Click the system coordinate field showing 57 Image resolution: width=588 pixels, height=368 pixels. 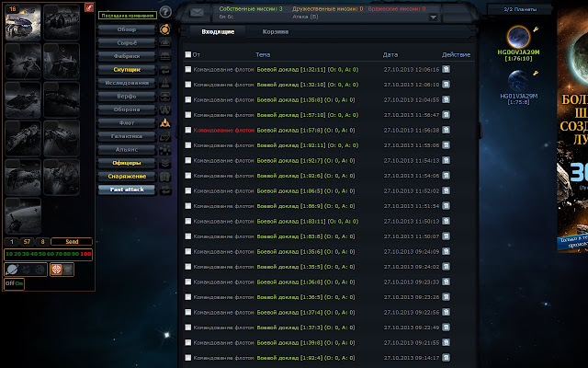tap(27, 241)
